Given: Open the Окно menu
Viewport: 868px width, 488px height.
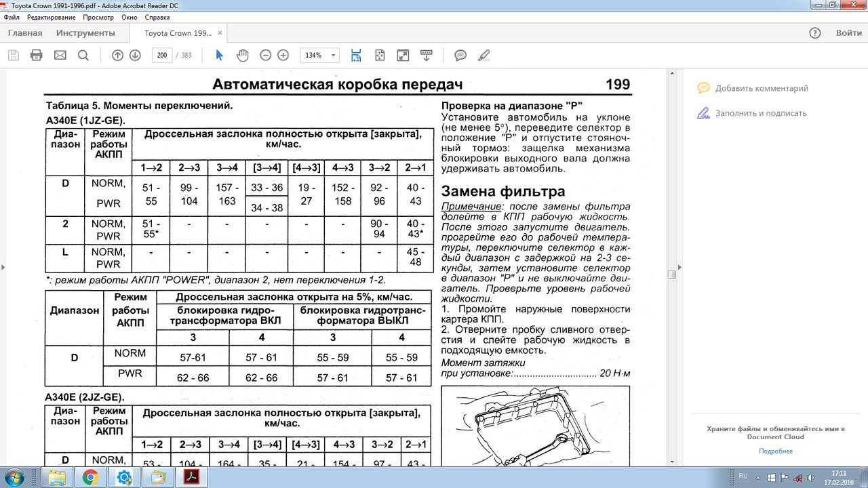Looking at the screenshot, I should pos(130,17).
